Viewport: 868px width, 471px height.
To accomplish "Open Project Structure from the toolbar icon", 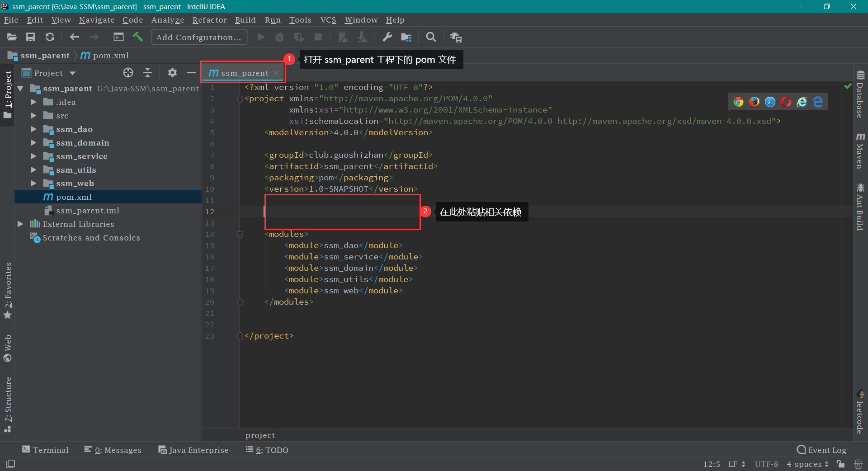I will (x=406, y=37).
